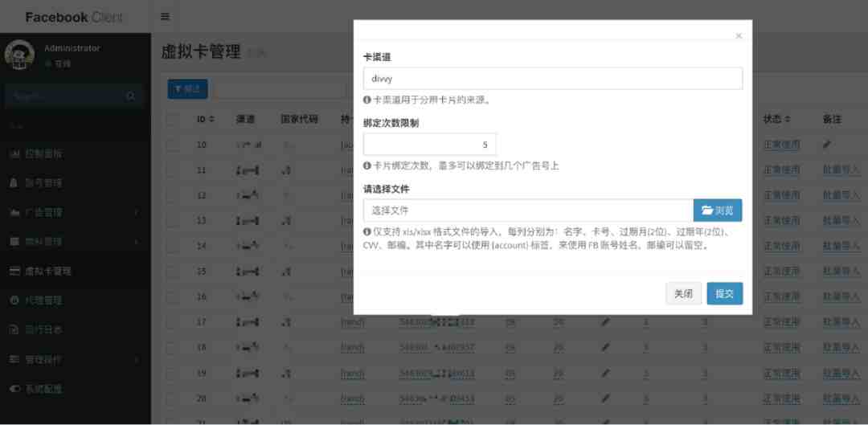Click the hamburger menu toggle icon
This screenshot has height=425, width=868.
pos(165,17)
